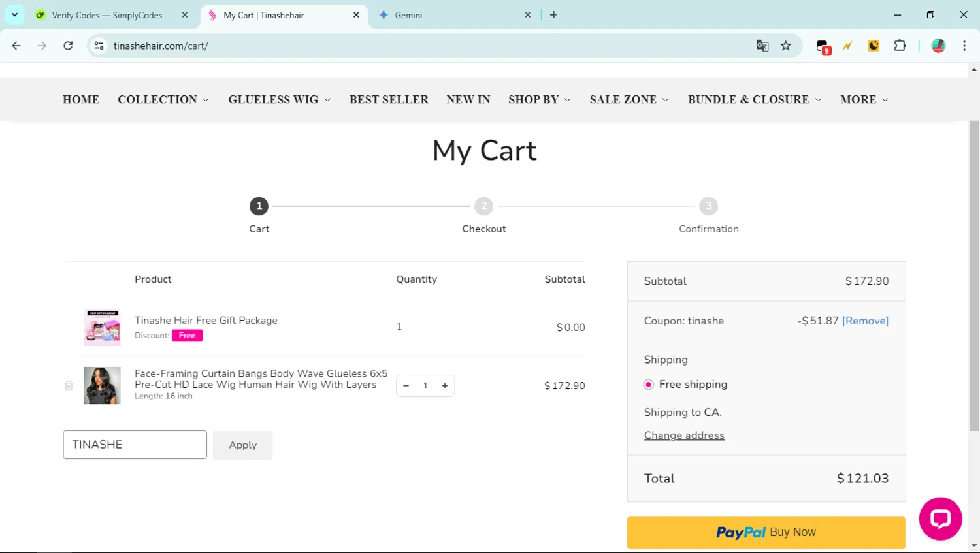Image resolution: width=980 pixels, height=553 pixels.
Task: Bookmark this page with star icon
Action: [x=786, y=46]
